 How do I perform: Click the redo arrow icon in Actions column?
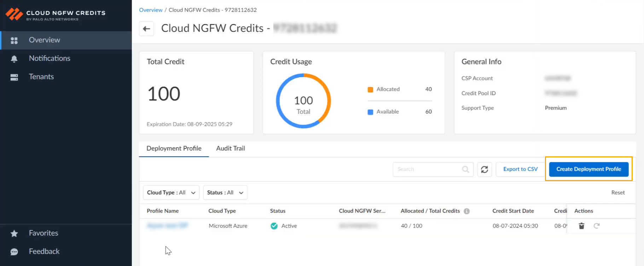(x=597, y=226)
